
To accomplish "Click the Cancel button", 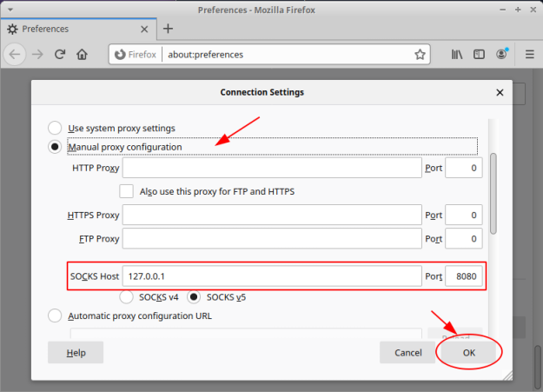I will [407, 353].
